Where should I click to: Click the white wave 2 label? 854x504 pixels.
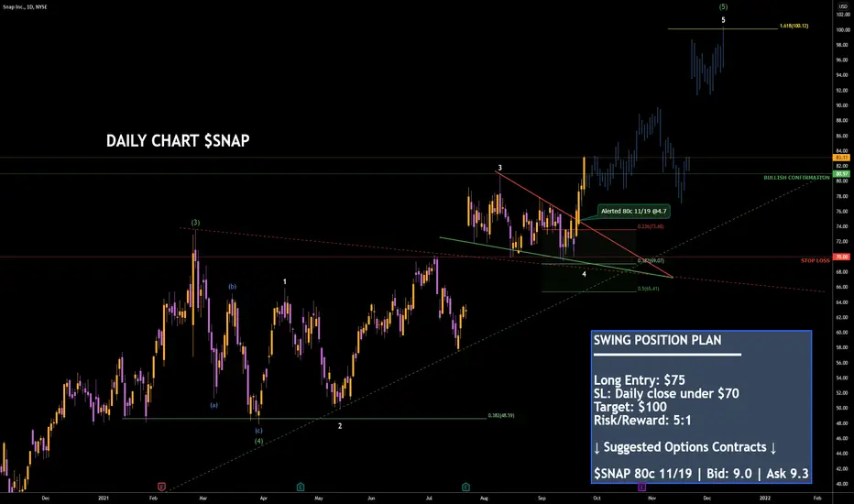pyautogui.click(x=340, y=426)
